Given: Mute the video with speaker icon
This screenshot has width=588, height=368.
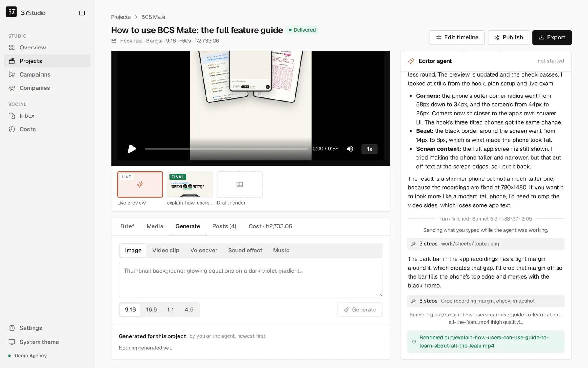Looking at the screenshot, I should point(350,149).
